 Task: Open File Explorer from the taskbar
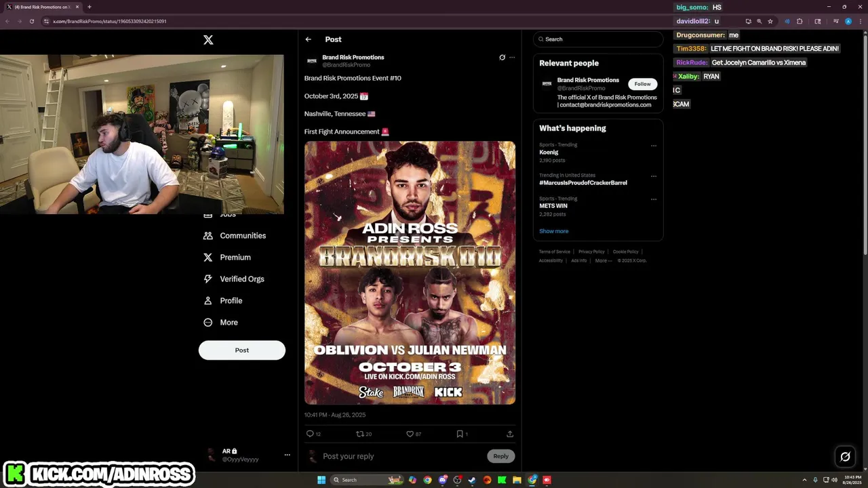click(x=517, y=480)
